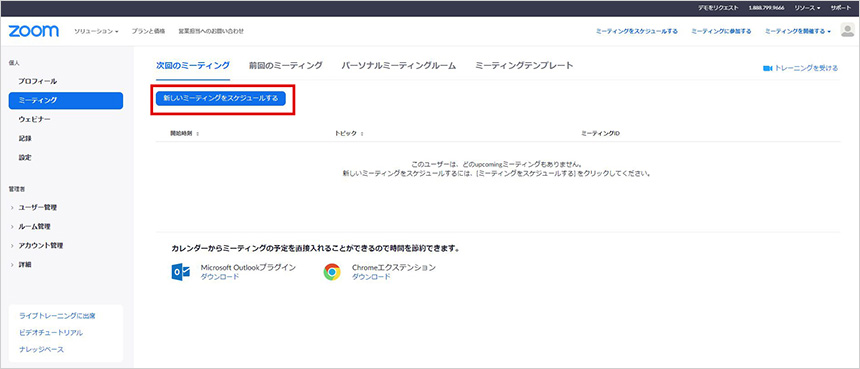Open ビデオチュートリアル link
This screenshot has width=860, height=369.
(x=51, y=333)
